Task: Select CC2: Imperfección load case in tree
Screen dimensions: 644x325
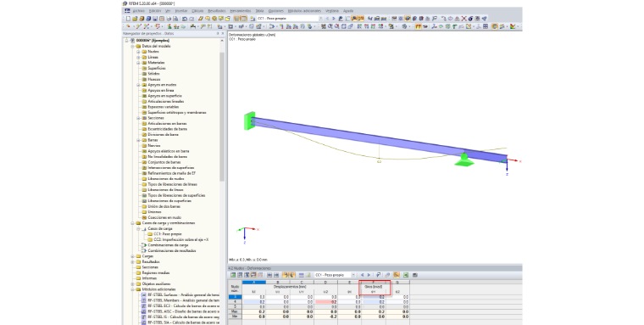Action: (x=180, y=239)
